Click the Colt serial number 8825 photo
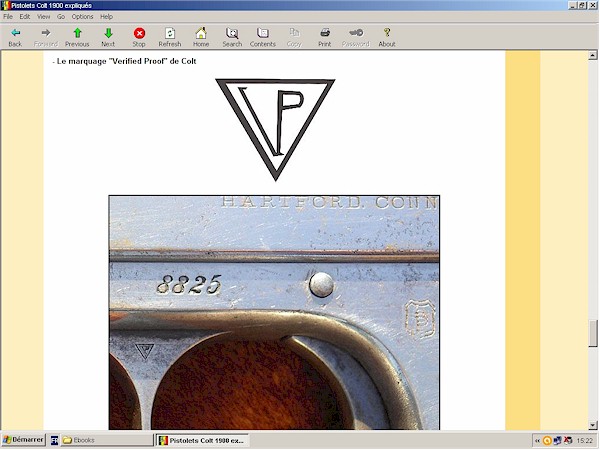The width and height of the screenshot is (600, 450). coord(274,312)
